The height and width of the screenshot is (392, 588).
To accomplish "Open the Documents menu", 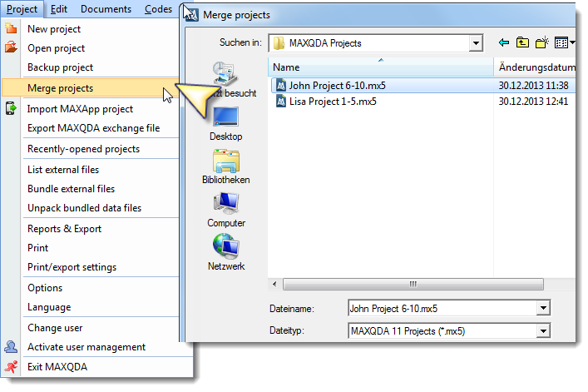I will [106, 9].
